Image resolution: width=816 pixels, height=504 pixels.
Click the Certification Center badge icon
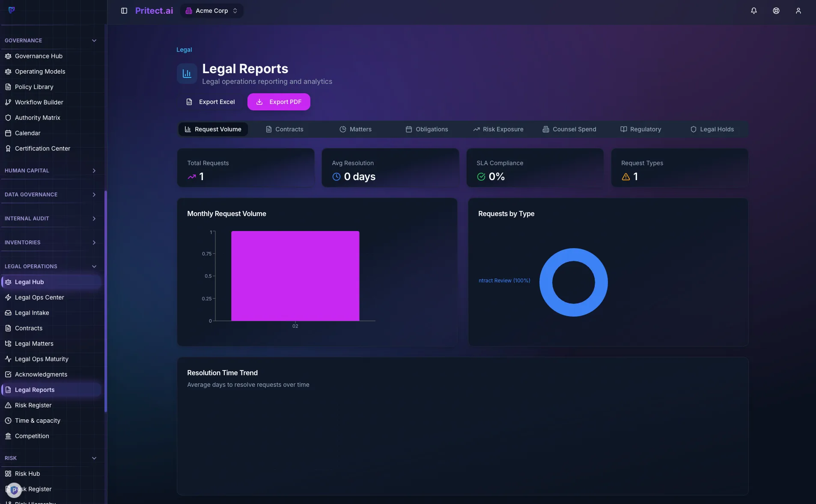tap(8, 148)
